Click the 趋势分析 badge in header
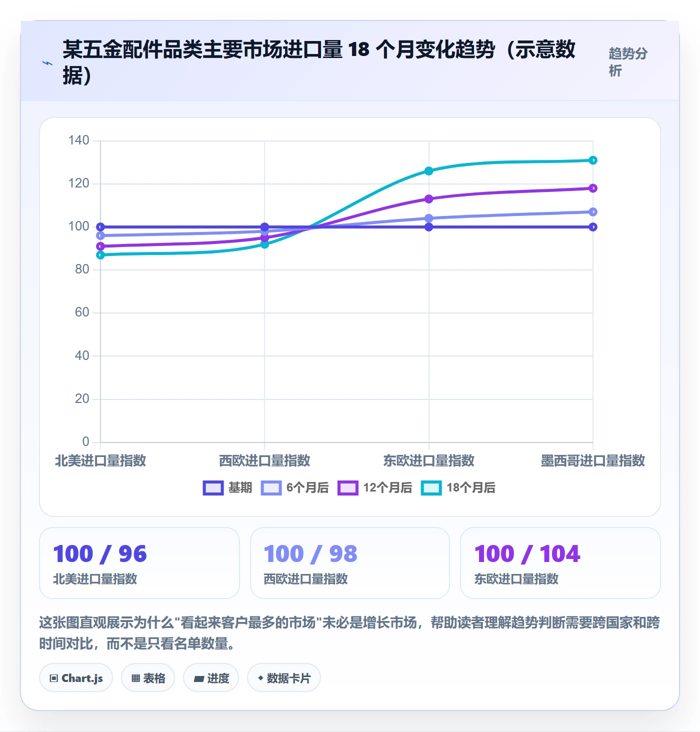This screenshot has height=732, width=700. point(628,62)
